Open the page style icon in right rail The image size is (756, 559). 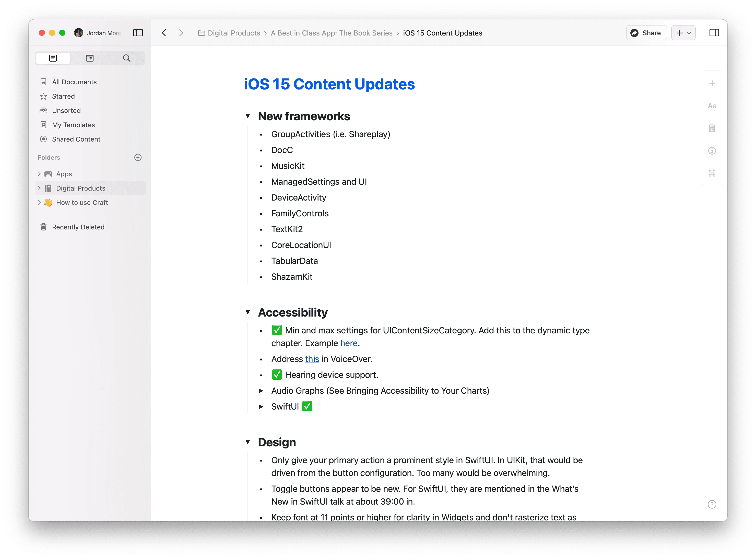coord(712,128)
